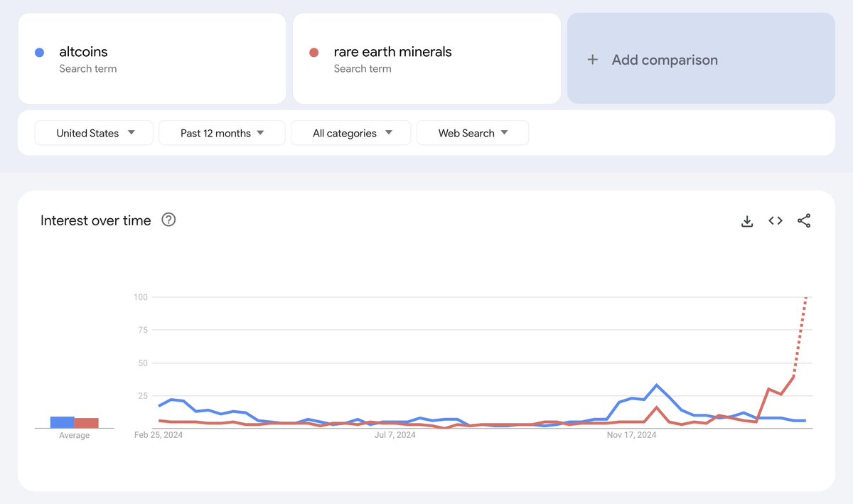
Task: Change the Web Search type dropdown
Action: [473, 133]
